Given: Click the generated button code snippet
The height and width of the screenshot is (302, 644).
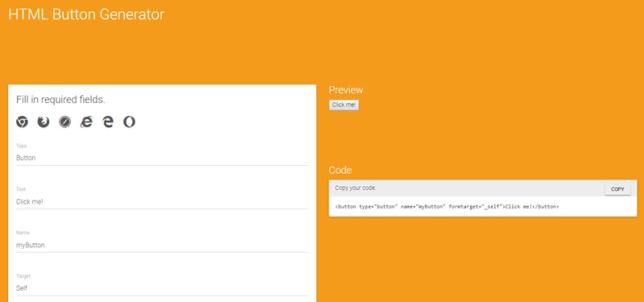Looking at the screenshot, I should tap(447, 207).
